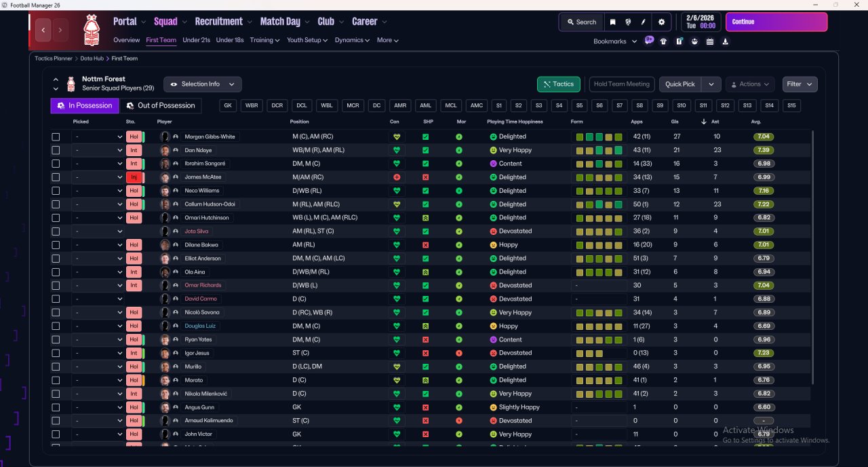Click Dilane Bakwa's red sharpness icon
Viewport: 868px width, 467px height.
point(425,245)
